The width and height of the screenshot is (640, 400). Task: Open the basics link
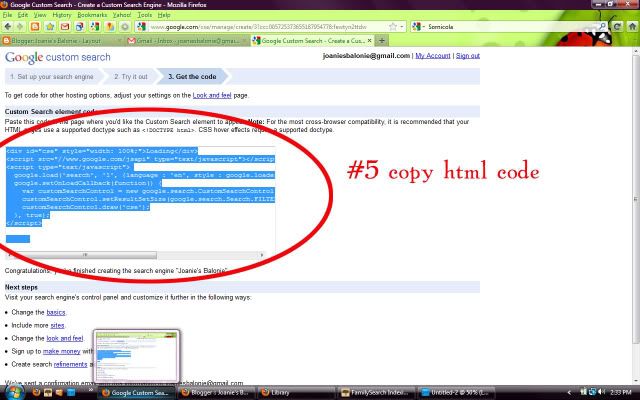tap(56, 313)
